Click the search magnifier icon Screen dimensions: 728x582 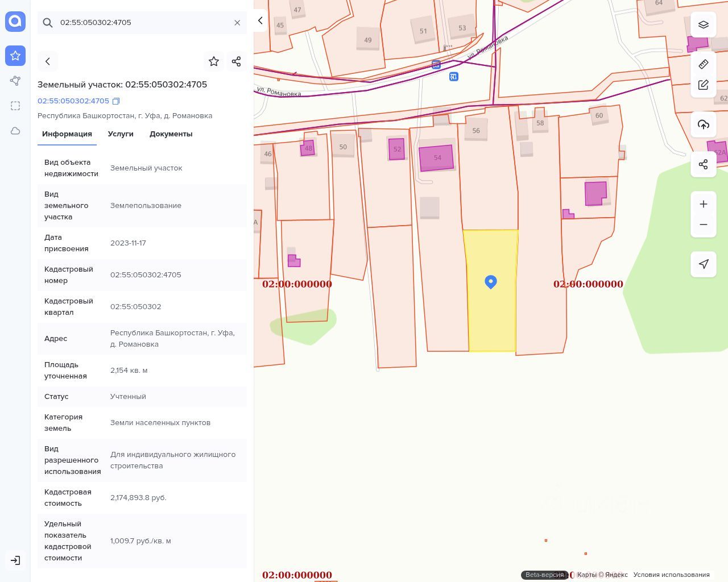pos(48,23)
